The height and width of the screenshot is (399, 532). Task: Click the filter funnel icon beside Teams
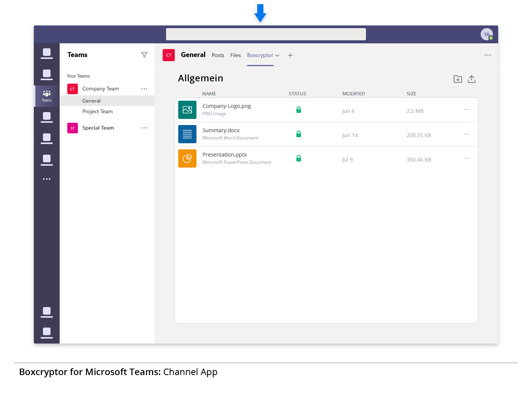pos(144,55)
